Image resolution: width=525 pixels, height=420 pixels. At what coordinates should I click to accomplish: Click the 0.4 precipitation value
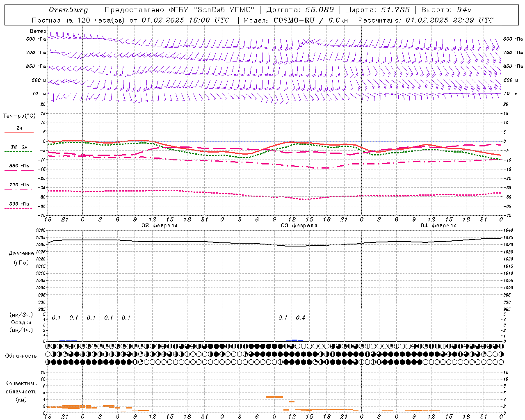point(301,317)
